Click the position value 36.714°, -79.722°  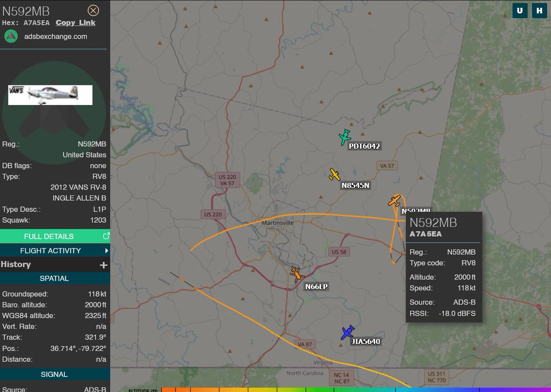coord(78,348)
